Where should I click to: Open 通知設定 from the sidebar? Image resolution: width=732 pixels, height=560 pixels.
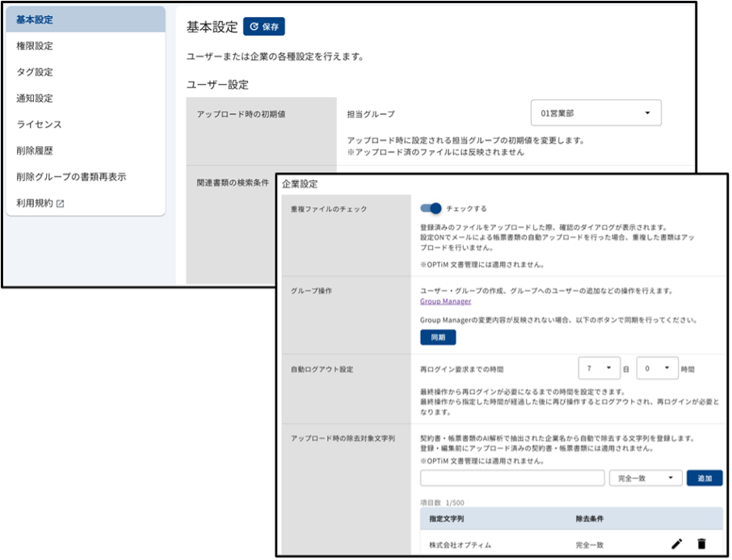[x=35, y=99]
